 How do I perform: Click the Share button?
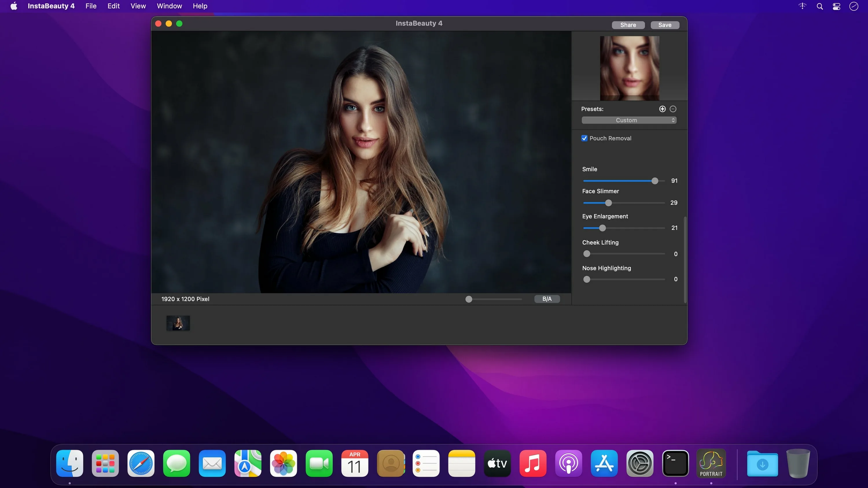tap(628, 25)
